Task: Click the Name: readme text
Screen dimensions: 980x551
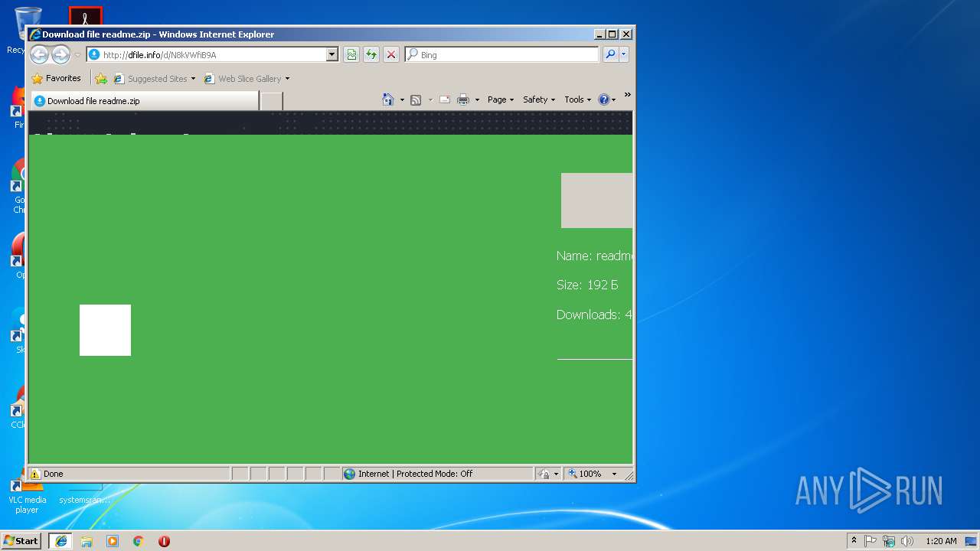Action: pyautogui.click(x=594, y=256)
